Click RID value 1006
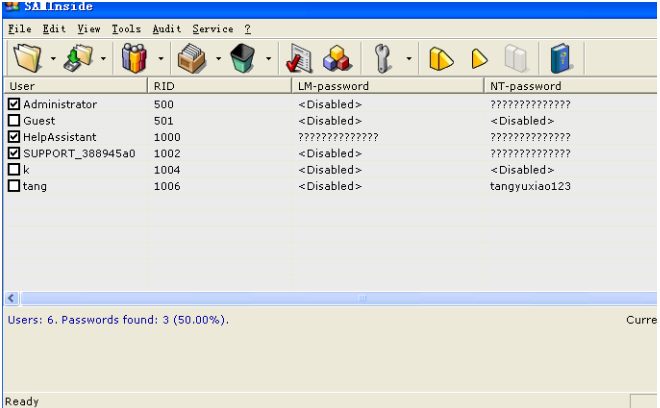Screen dimensions: 660x408 click(167, 186)
